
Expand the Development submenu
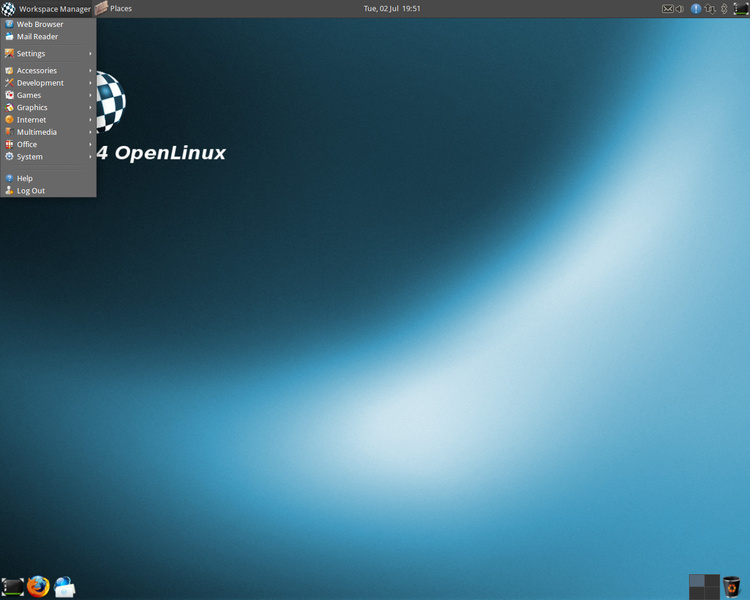(48, 83)
